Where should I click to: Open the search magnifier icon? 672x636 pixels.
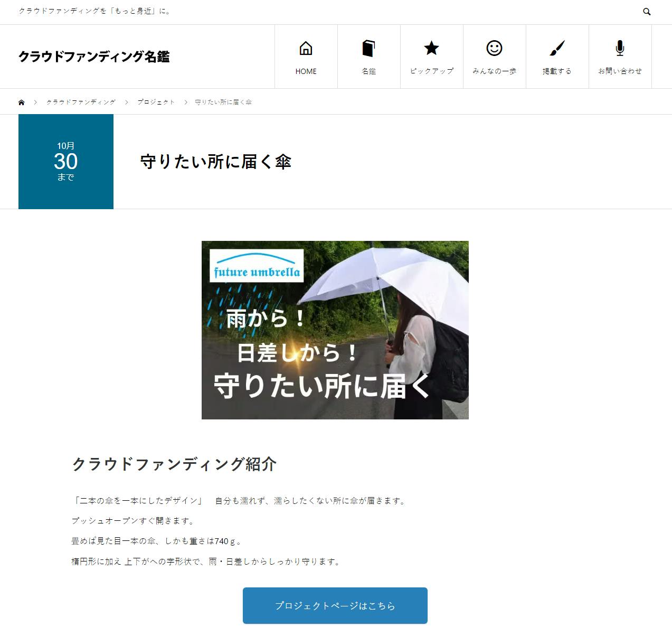point(647,12)
